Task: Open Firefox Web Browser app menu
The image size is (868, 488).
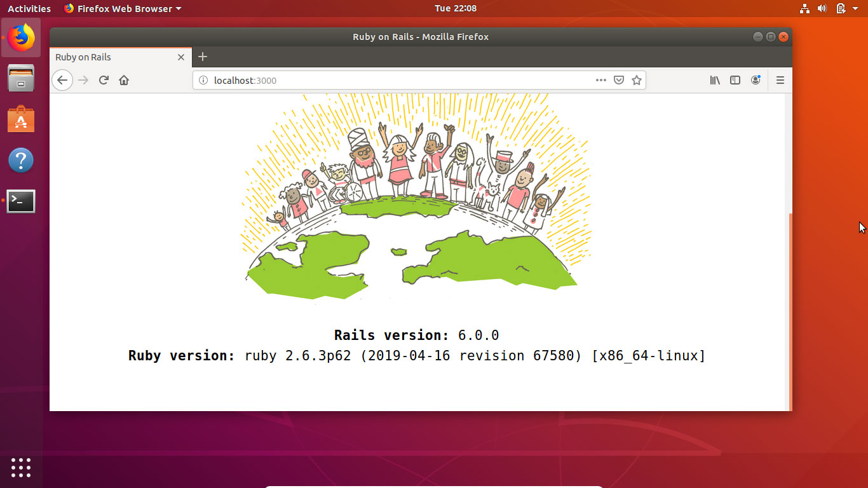Action: click(x=122, y=8)
